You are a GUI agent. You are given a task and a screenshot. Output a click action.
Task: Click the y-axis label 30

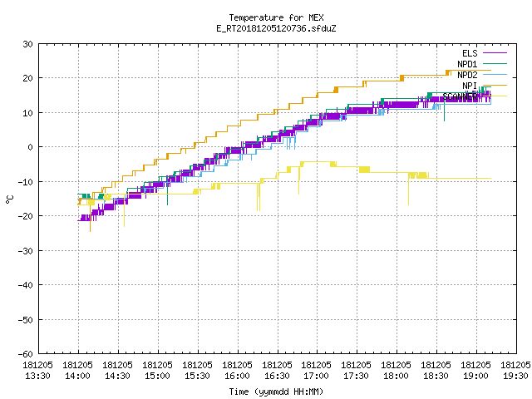tap(27, 44)
